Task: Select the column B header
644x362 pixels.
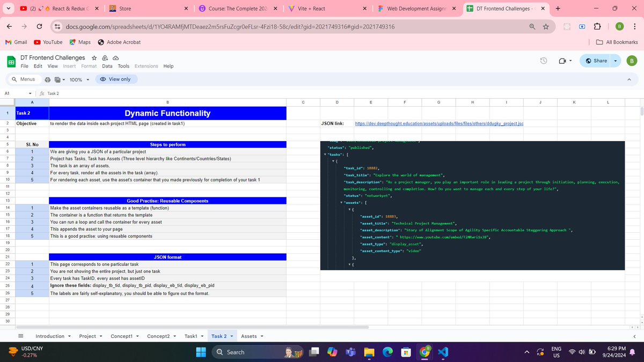Action: point(167,102)
